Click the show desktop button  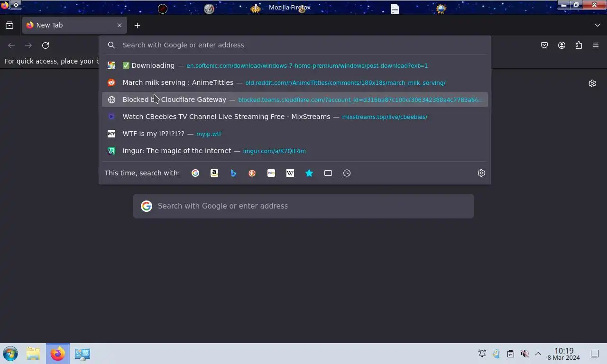595,354
